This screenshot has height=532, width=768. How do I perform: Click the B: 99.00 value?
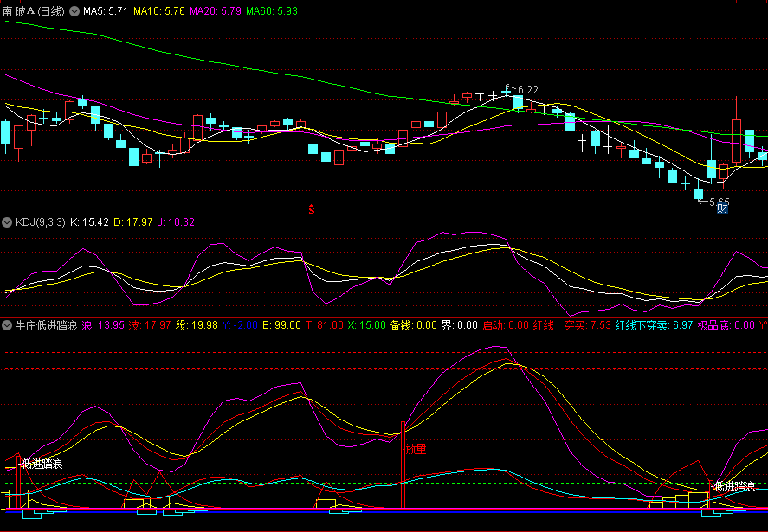[281, 325]
